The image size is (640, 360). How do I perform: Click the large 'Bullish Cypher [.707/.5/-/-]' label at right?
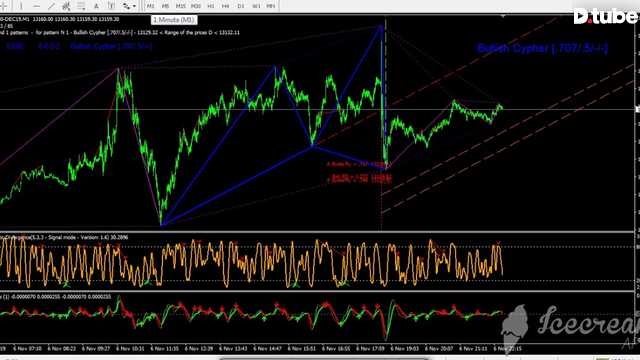(542, 48)
